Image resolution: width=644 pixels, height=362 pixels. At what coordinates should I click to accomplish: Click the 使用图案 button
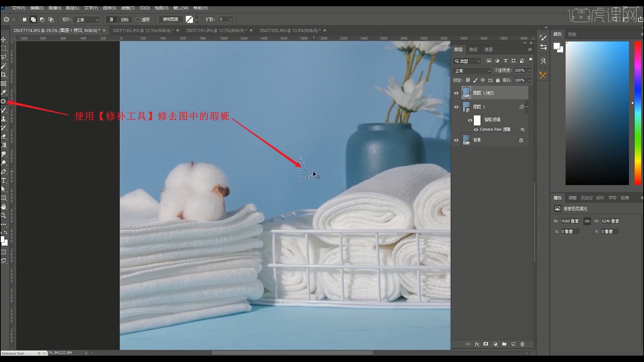tap(170, 19)
